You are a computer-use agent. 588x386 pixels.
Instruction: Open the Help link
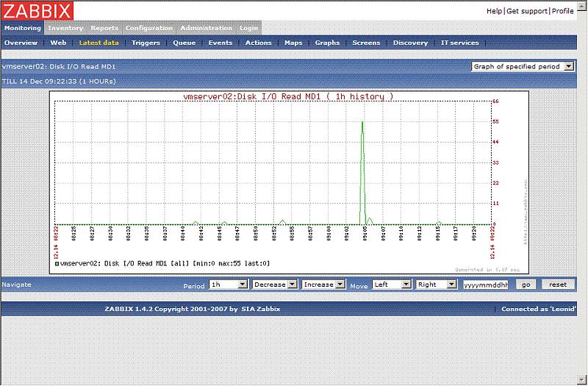click(494, 11)
